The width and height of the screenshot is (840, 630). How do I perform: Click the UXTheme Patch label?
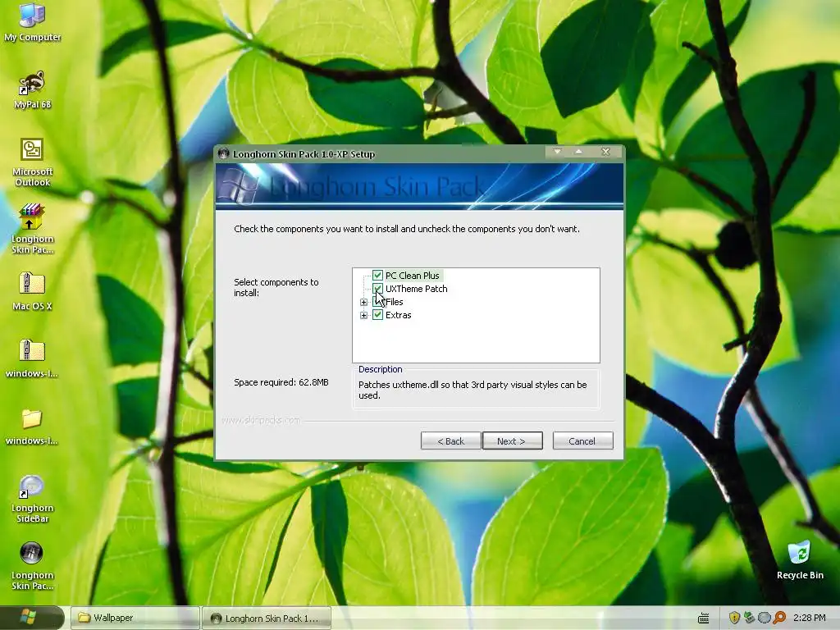coord(416,289)
